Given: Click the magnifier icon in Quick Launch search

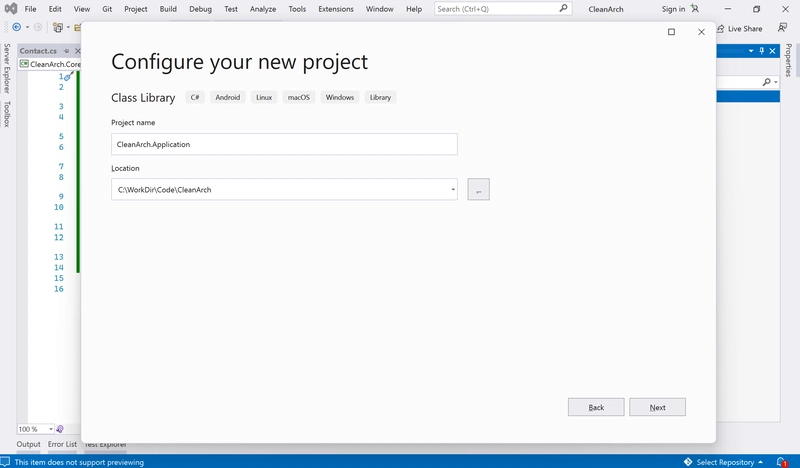Looking at the screenshot, I should click(563, 9).
